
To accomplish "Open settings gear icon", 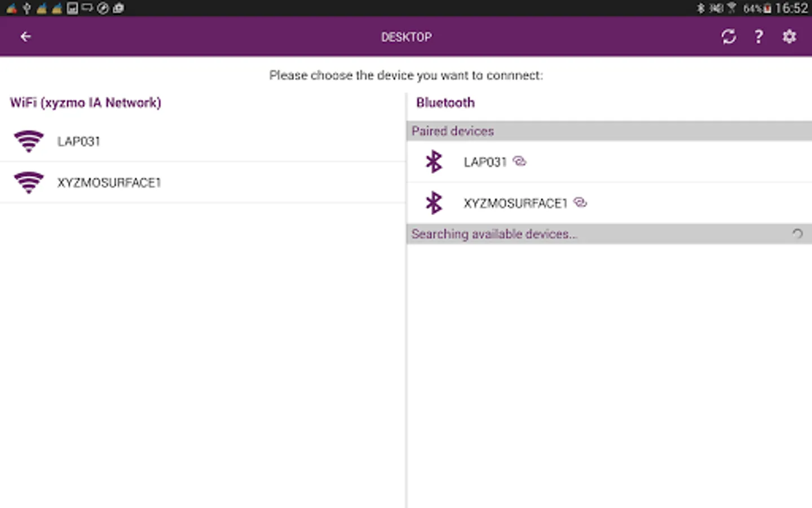I will pos(789,37).
